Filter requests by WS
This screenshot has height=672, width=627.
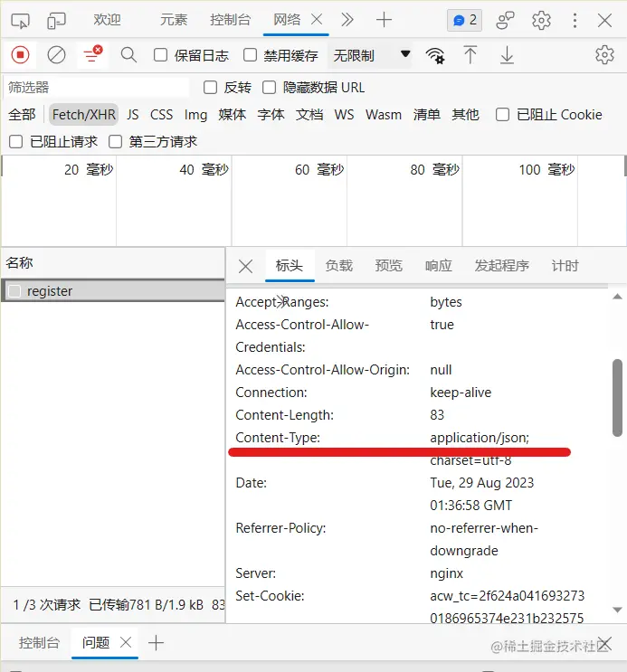344,115
